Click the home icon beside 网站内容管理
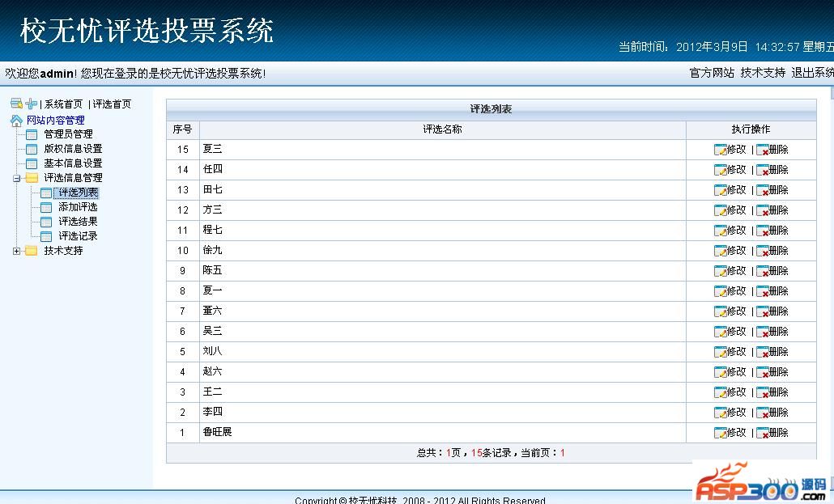The width and height of the screenshot is (834, 504). (x=16, y=121)
